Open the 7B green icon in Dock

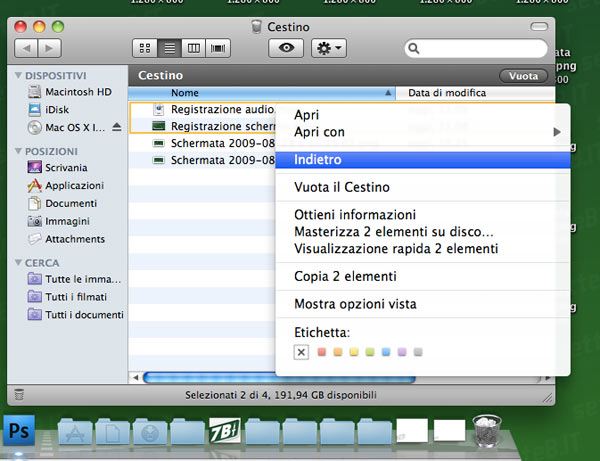(225, 431)
